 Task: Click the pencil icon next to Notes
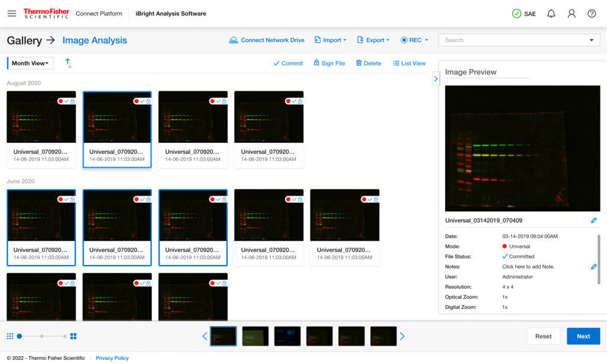pos(594,267)
